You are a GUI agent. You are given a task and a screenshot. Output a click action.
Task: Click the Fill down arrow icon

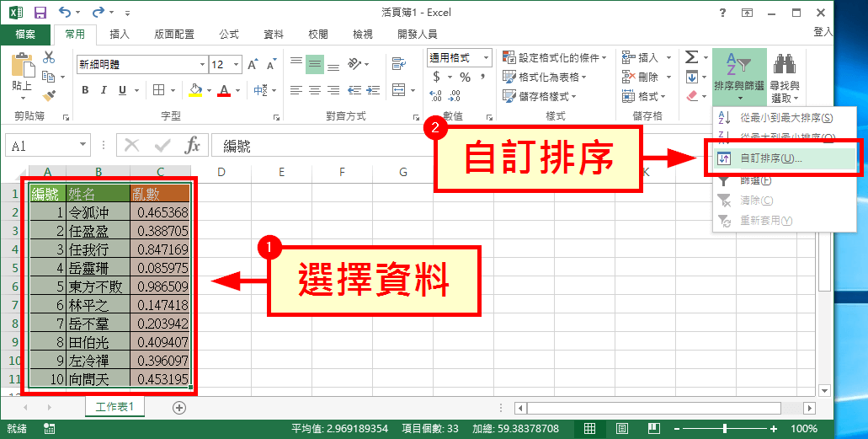pyautogui.click(x=691, y=77)
